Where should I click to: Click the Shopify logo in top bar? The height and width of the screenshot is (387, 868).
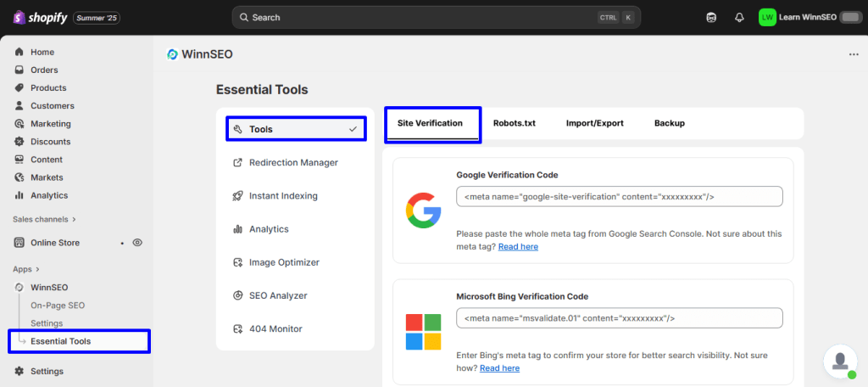pyautogui.click(x=40, y=18)
